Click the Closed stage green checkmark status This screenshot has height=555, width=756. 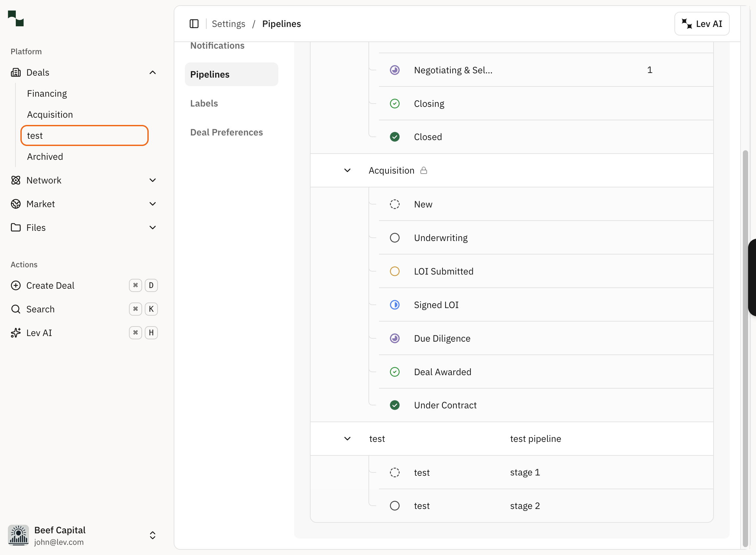395,136
